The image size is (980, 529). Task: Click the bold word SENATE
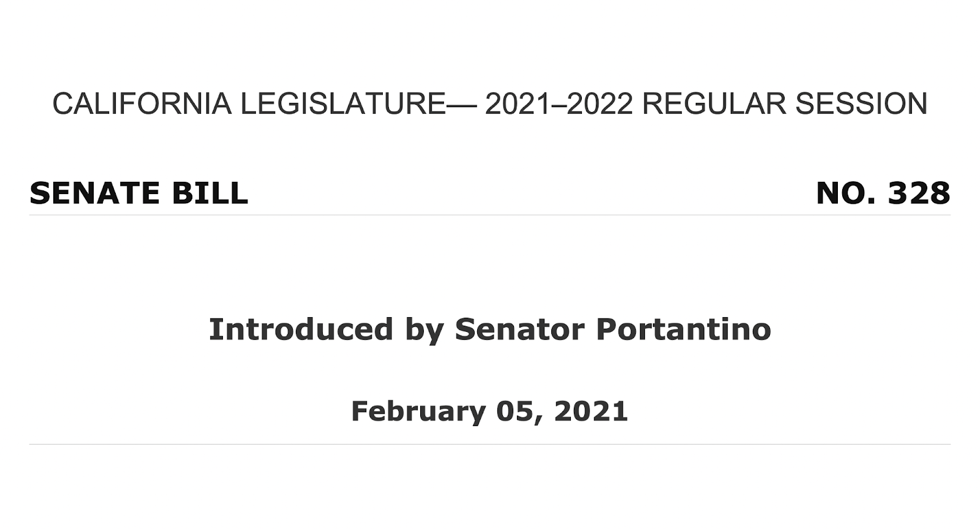point(95,193)
